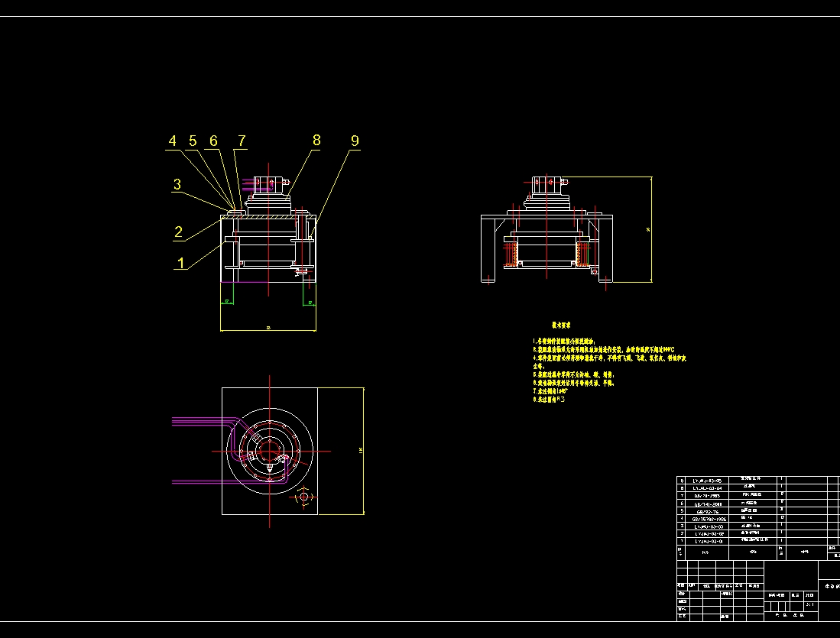Viewport: 840px width, 638px height.
Task: Select balloon number 3 in the section view
Action: 177,185
